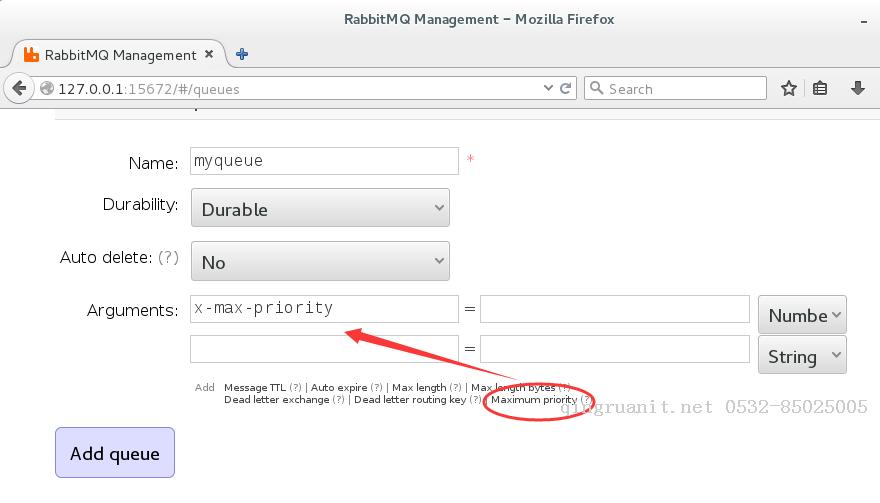The image size is (880, 503).
Task: Reload the page with the refresh icon
Action: tap(566, 88)
